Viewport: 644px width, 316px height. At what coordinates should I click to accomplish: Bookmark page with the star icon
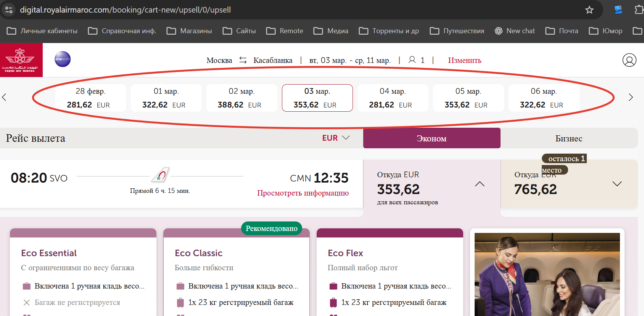click(589, 10)
